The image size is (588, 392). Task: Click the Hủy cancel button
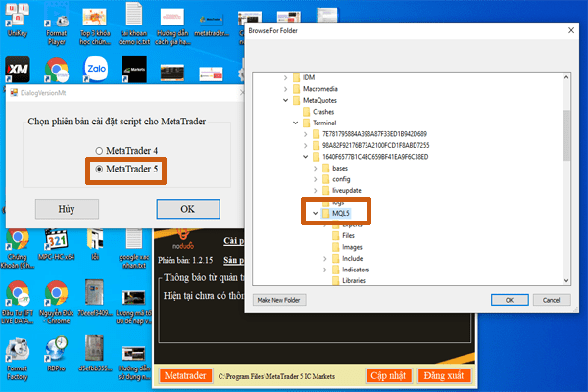pos(67,209)
